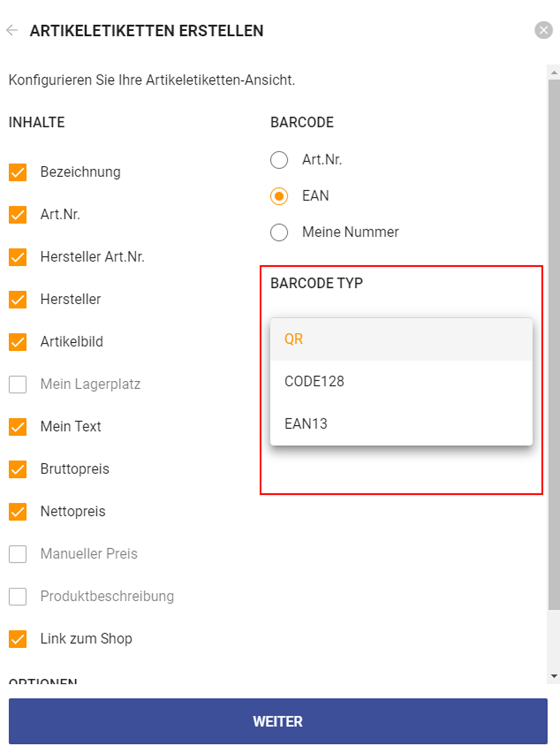Uncheck the Bezeichnung checkbox

tap(18, 172)
